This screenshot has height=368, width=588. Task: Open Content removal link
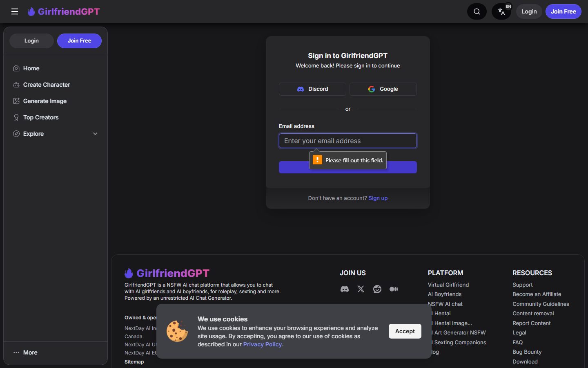(533, 313)
